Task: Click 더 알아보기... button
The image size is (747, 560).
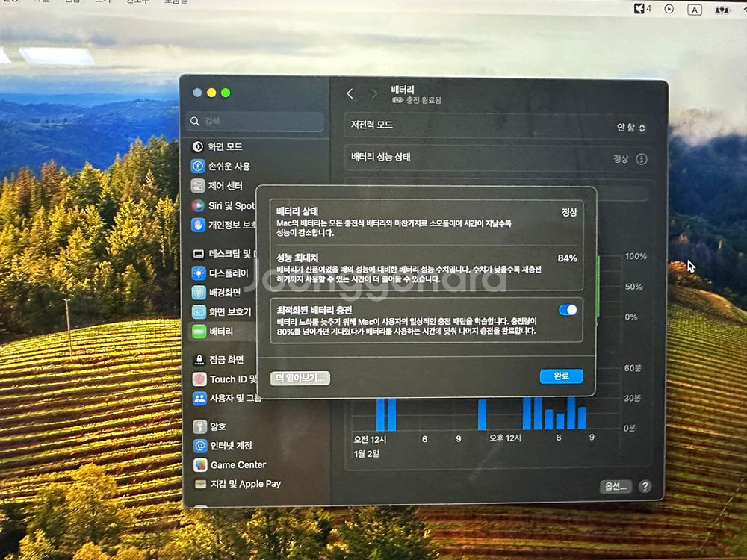Action: [x=300, y=378]
